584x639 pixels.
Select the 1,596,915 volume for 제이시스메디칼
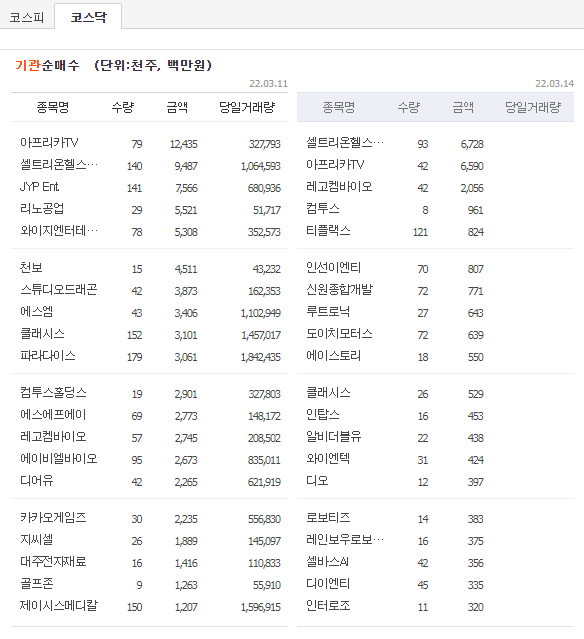260,607
